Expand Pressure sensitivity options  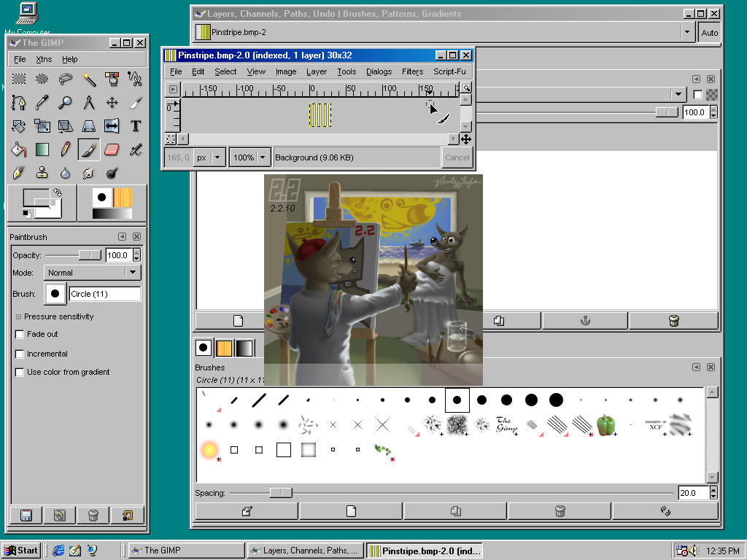pos(18,317)
